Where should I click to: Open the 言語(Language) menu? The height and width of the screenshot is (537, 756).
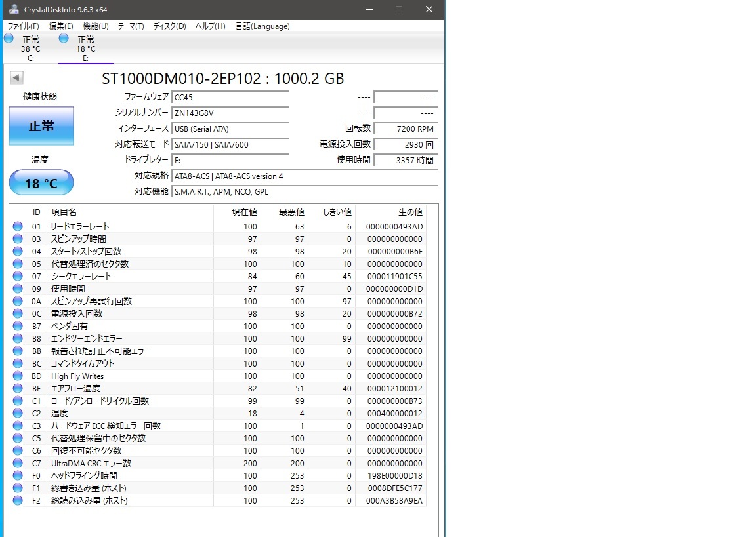tap(262, 26)
